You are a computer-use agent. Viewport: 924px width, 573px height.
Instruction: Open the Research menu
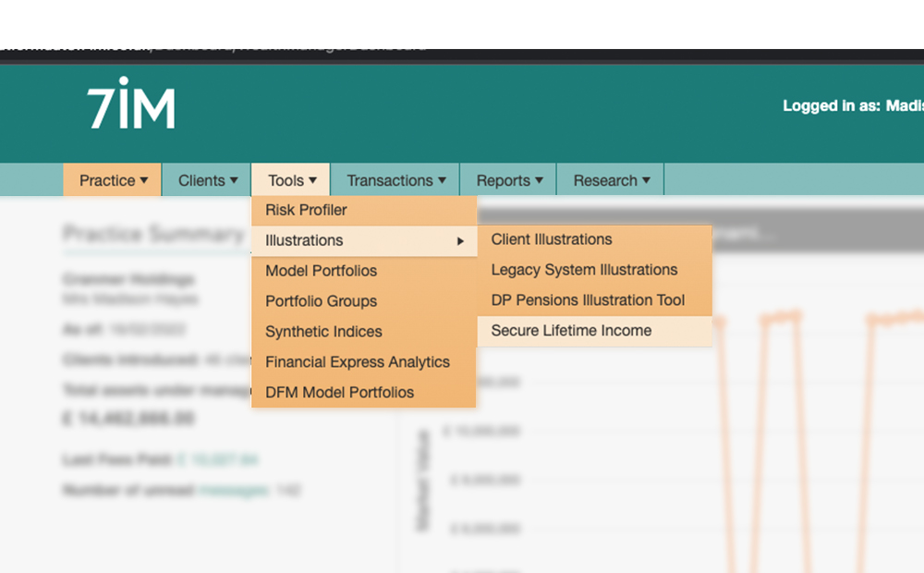pos(611,180)
